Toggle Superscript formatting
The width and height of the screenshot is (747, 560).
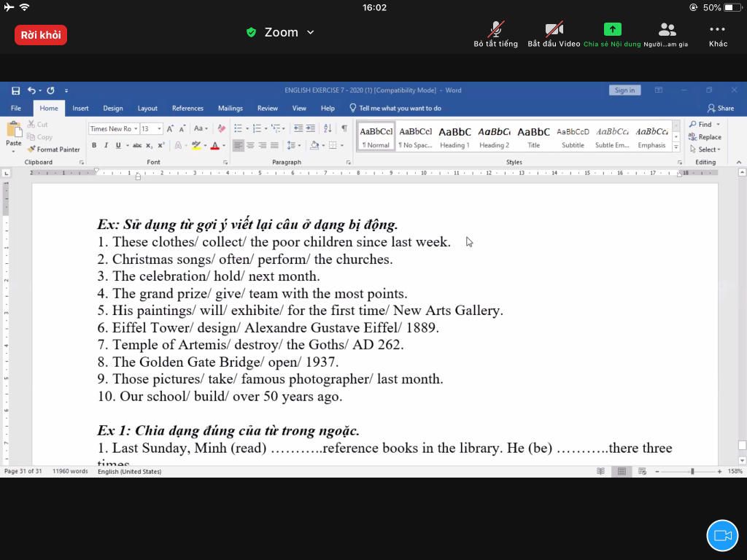(x=161, y=145)
